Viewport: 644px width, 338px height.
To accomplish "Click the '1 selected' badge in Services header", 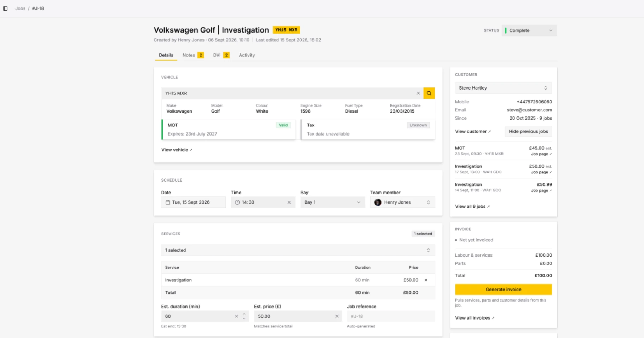I will (423, 234).
